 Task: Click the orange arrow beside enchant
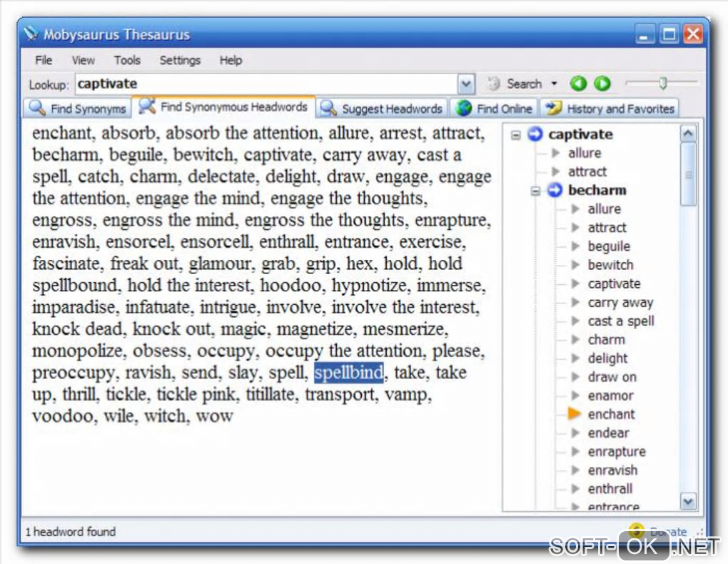(575, 413)
